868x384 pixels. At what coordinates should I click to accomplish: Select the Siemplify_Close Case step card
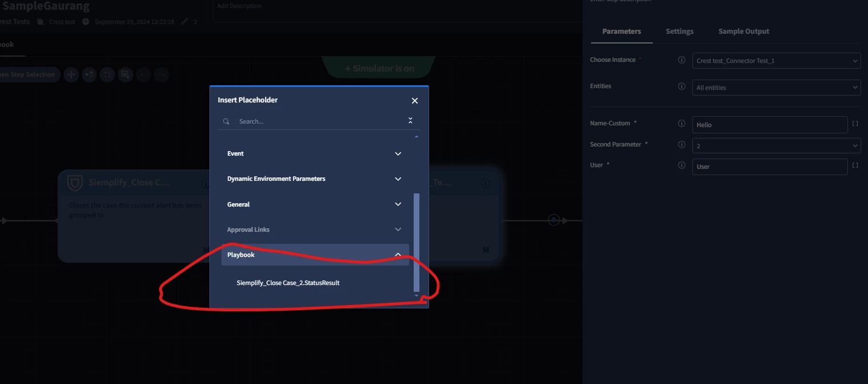click(134, 216)
